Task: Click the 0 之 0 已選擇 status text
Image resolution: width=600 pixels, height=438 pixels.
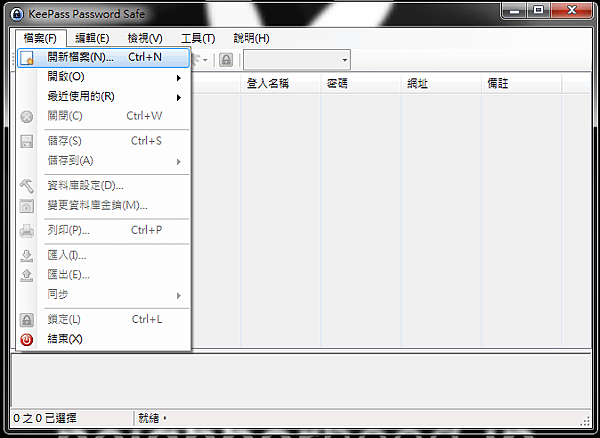Action: click(45, 418)
